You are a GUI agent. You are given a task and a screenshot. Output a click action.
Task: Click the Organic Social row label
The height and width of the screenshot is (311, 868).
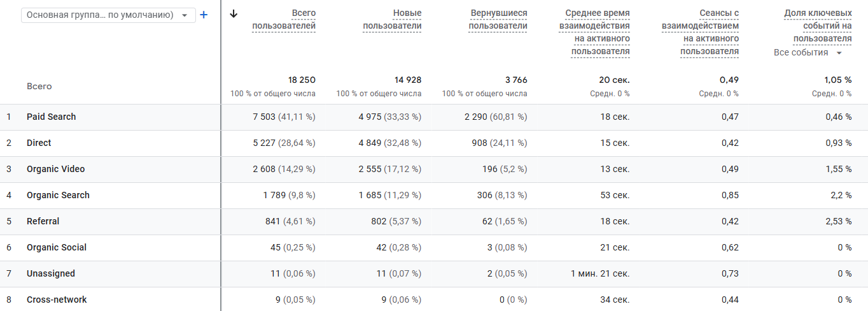pos(57,247)
